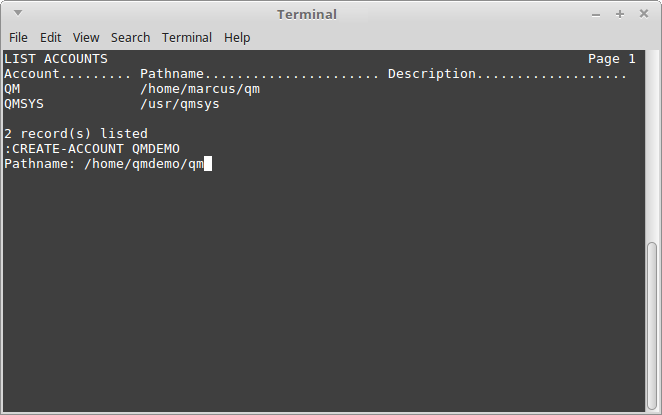Click the vertical scrollbar handle
This screenshot has width=662, height=415.
coord(652,325)
